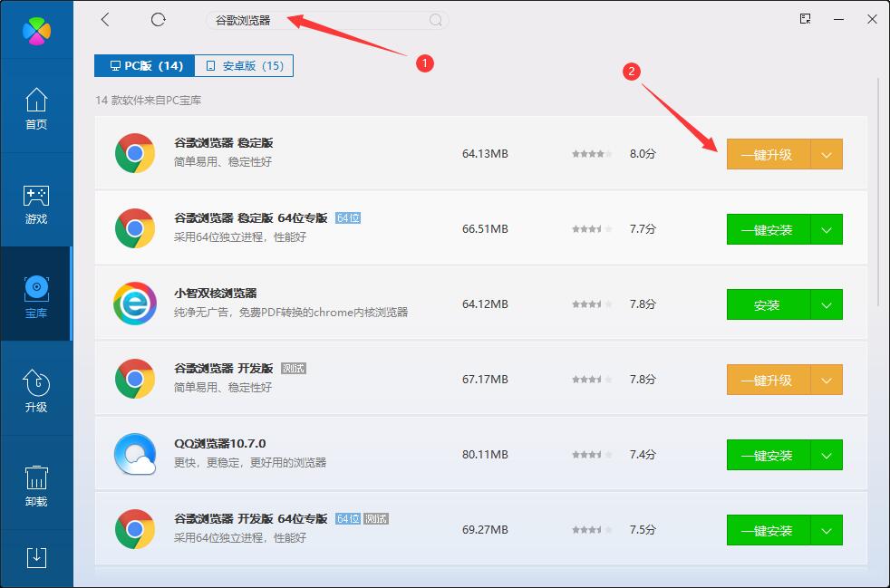
Task: Switch to the PC版 (14) tab
Action: tap(145, 66)
